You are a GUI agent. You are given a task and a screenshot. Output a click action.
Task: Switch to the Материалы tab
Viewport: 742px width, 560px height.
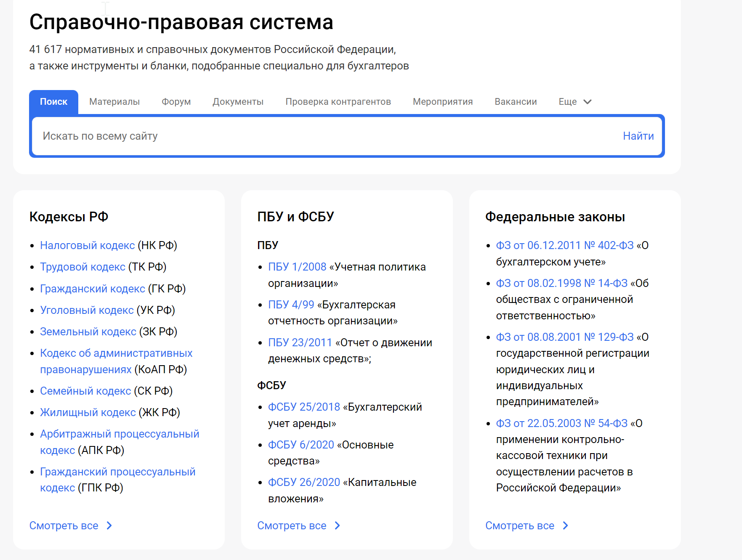coord(114,102)
